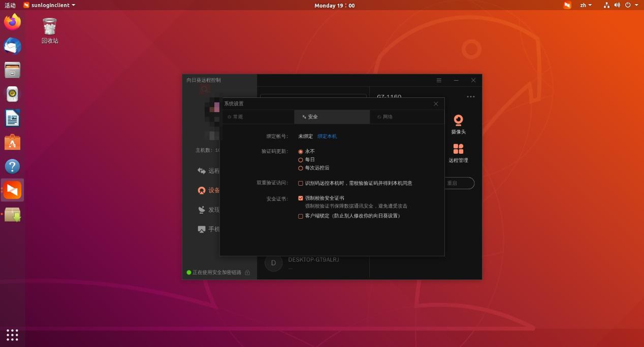Image resolution: width=644 pixels, height=347 pixels.
Task: Open Rhythmbox from the dock
Action: [x=12, y=94]
